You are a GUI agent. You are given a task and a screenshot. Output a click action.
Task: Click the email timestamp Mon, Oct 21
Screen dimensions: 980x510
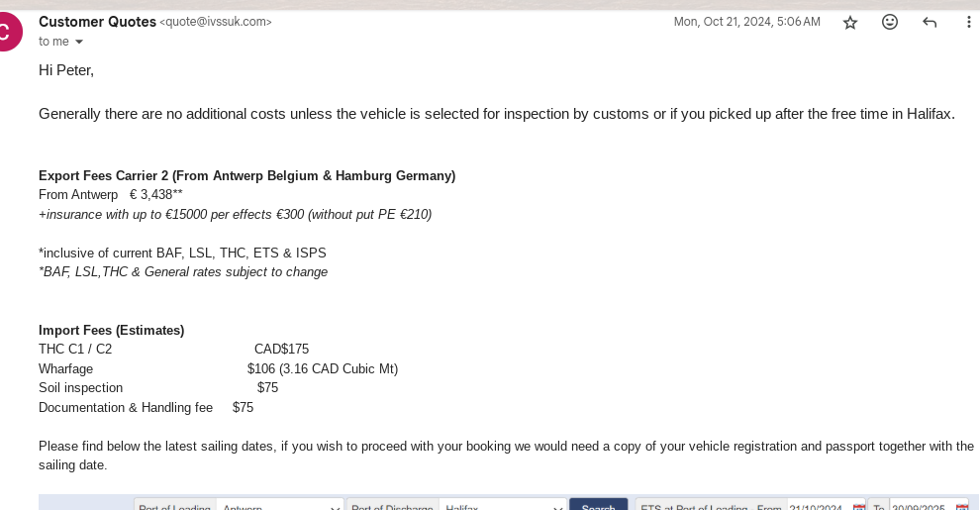[746, 22]
